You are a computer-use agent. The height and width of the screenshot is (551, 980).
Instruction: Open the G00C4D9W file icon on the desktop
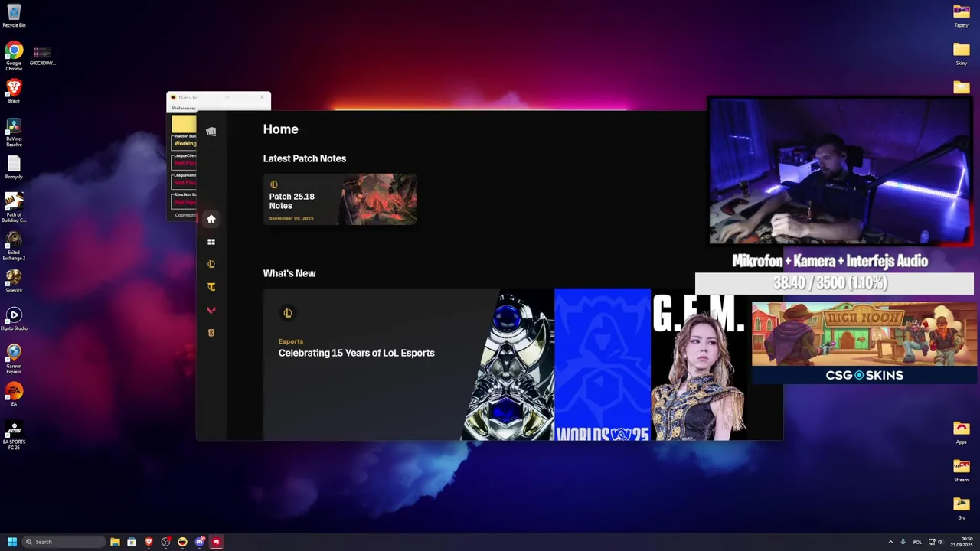click(42, 56)
